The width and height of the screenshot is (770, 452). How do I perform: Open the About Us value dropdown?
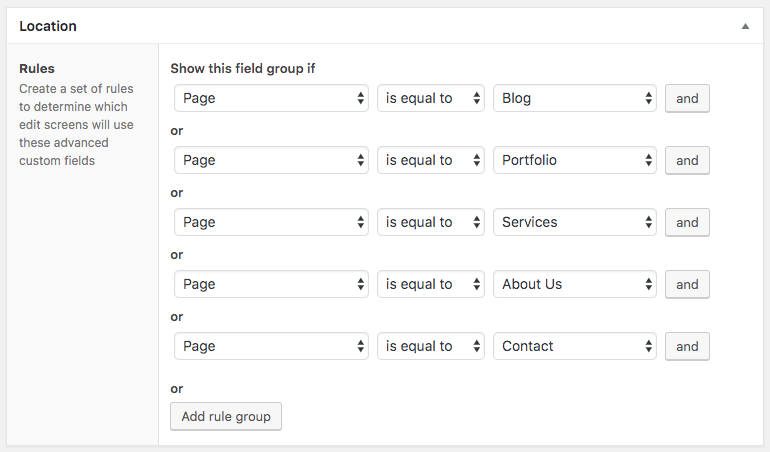575,284
